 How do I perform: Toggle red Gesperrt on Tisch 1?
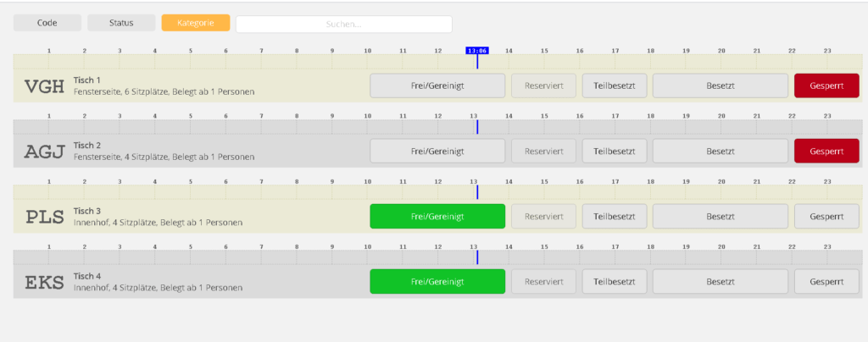(826, 85)
